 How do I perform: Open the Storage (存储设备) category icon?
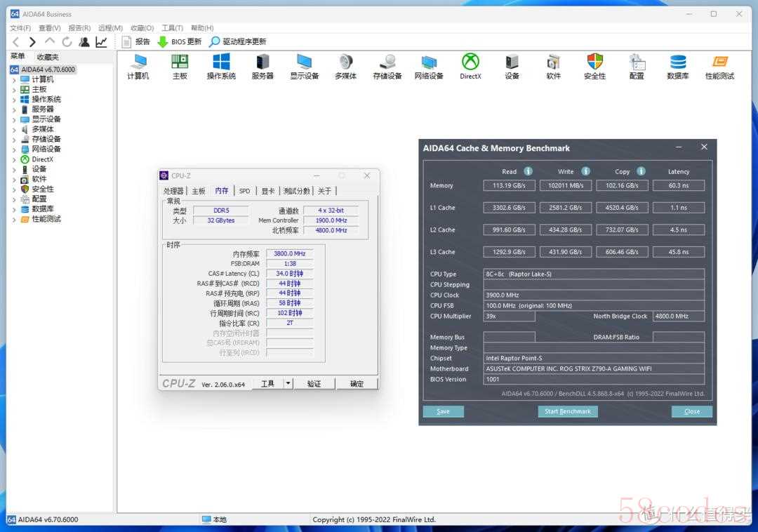[387, 67]
